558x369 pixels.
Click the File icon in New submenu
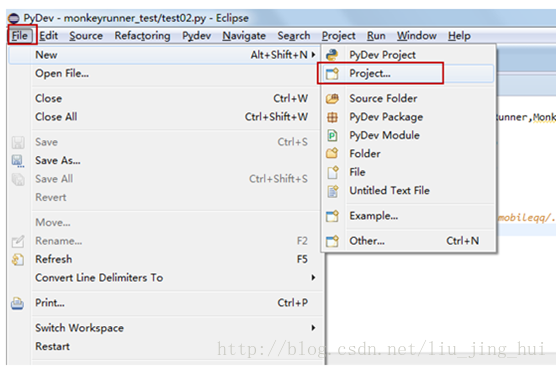tap(333, 172)
